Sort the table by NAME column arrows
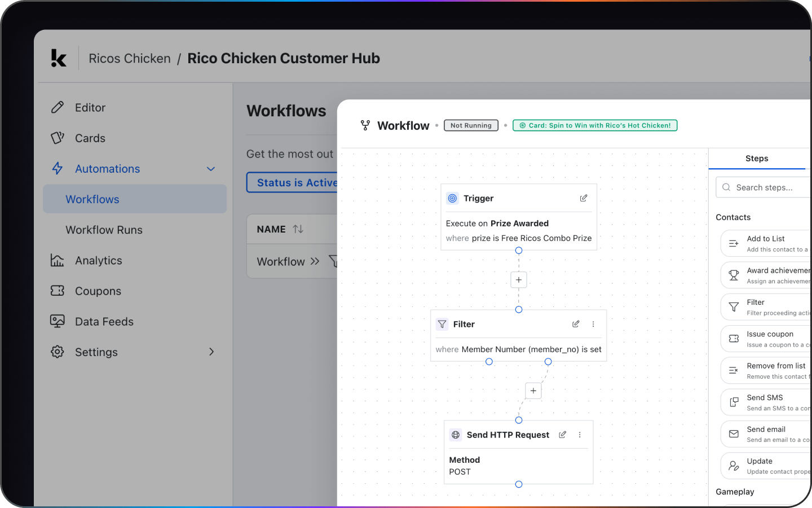The height and width of the screenshot is (508, 812). pyautogui.click(x=298, y=229)
